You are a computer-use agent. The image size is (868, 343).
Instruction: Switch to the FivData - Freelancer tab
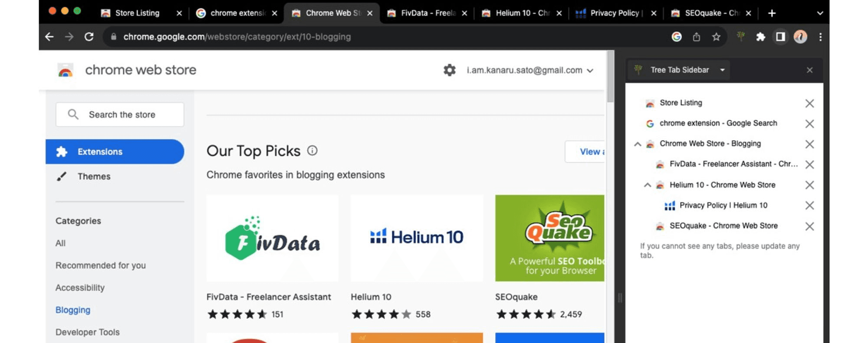pos(425,13)
